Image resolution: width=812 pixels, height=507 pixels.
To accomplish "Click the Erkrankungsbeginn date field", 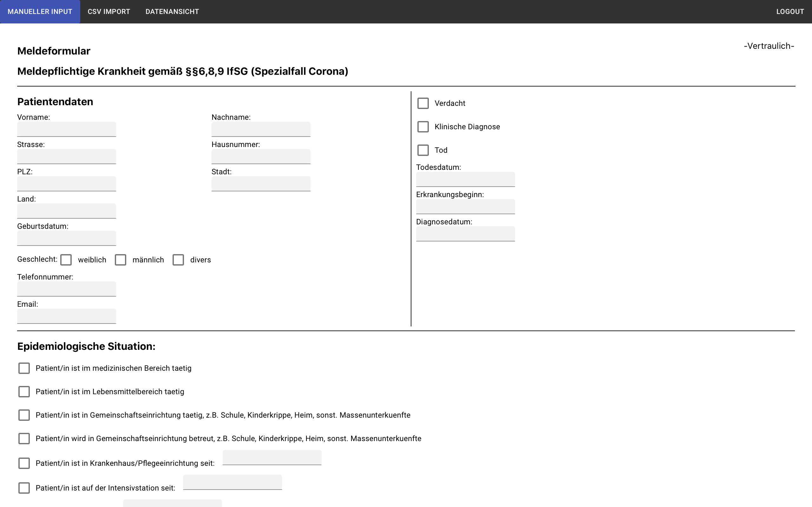I will tap(465, 206).
